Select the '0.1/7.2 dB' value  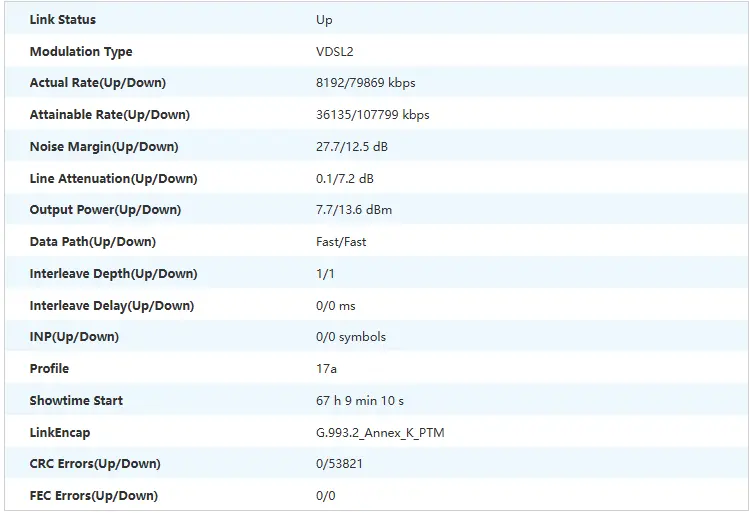pos(344,179)
